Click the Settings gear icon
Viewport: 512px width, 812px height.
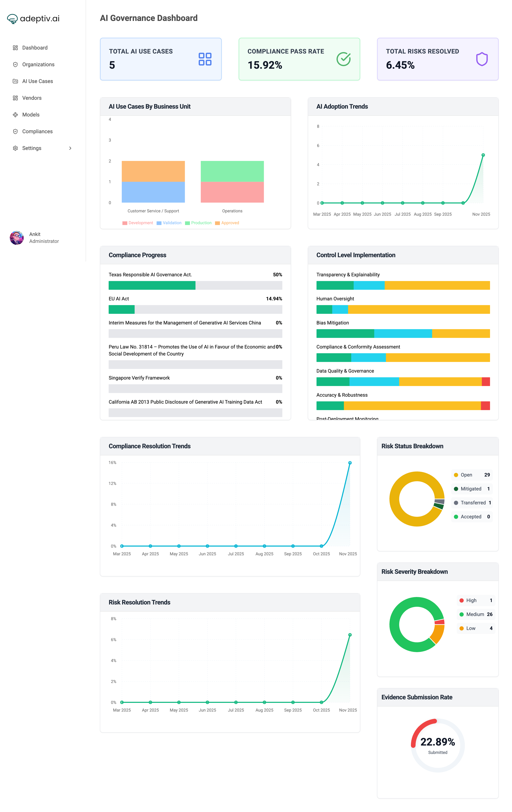(15, 148)
